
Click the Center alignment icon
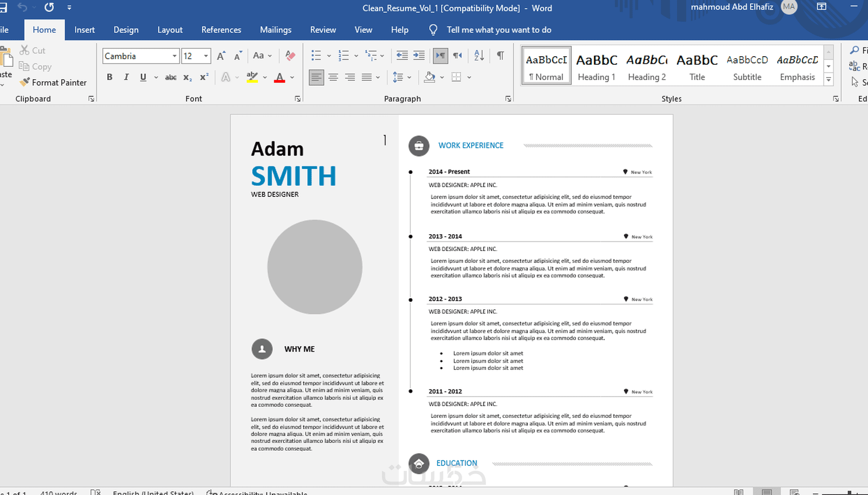(x=333, y=78)
